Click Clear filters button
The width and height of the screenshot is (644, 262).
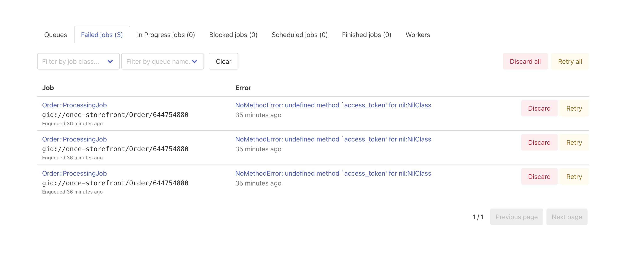pos(224,61)
